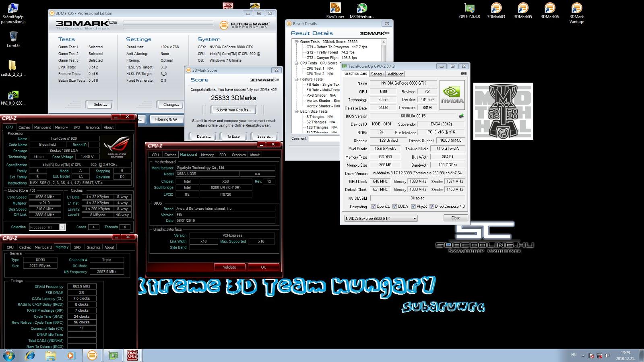Open Windows Media Player from the taskbar
The height and width of the screenshot is (362, 644).
(71, 356)
